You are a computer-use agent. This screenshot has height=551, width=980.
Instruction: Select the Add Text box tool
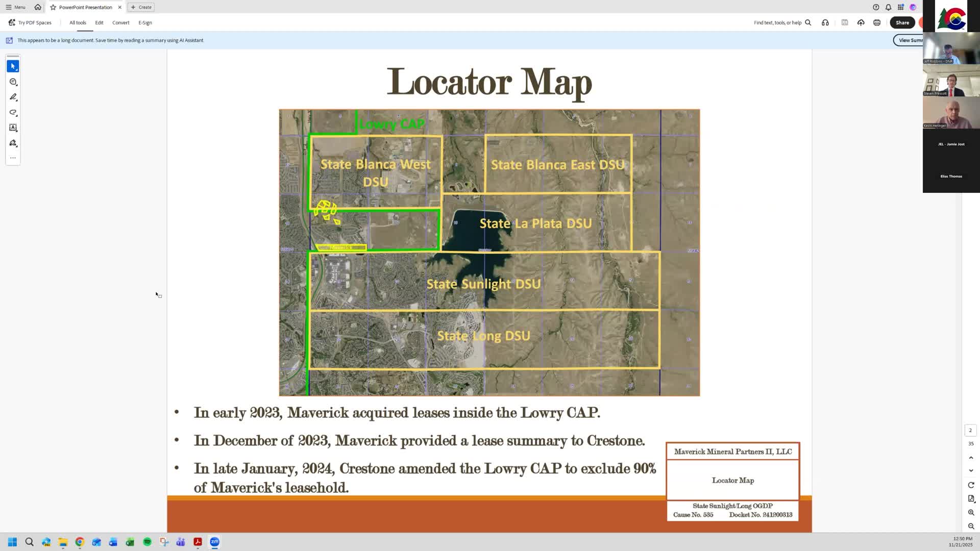13,128
